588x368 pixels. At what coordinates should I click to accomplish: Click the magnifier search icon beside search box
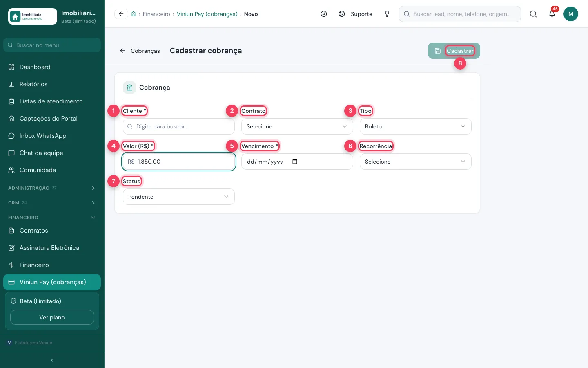533,14
